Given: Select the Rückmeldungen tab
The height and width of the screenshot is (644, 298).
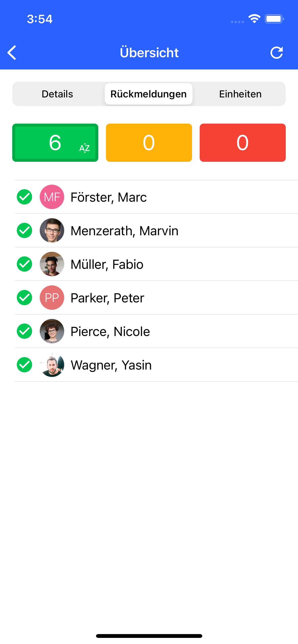Looking at the screenshot, I should [x=148, y=94].
